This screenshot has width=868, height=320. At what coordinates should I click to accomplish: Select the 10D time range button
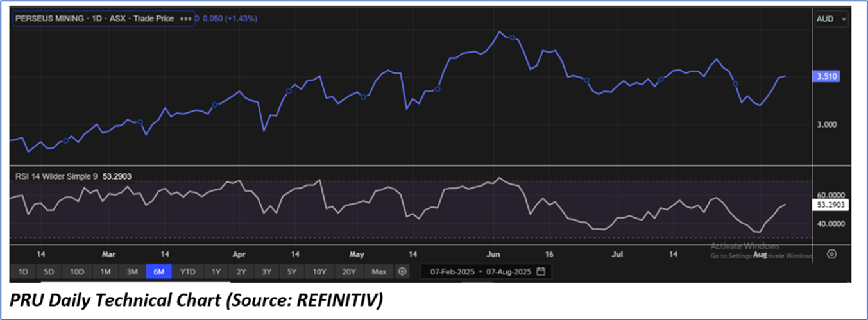click(x=77, y=272)
